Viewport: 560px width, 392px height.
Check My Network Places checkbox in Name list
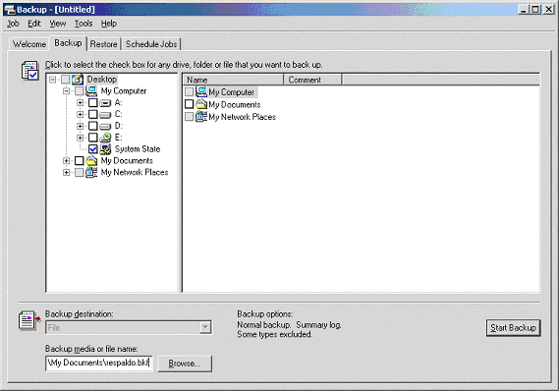coord(189,116)
